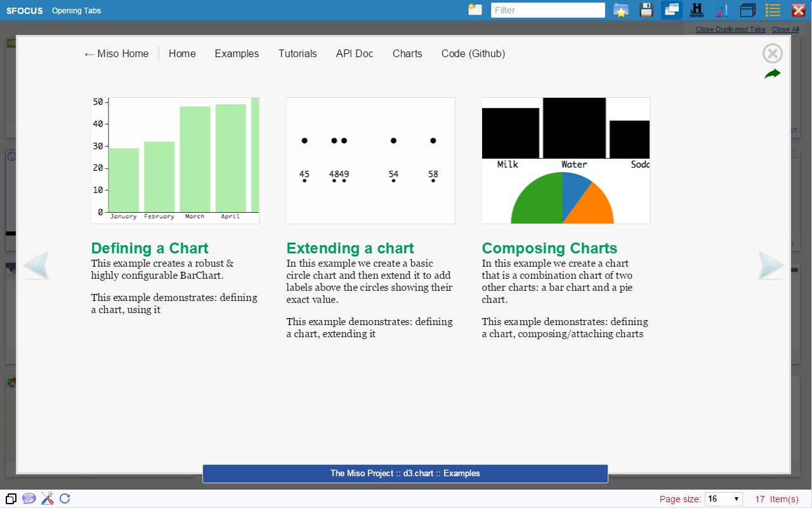
Task: Click the circle chart thumbnail with labels
Action: 370,161
